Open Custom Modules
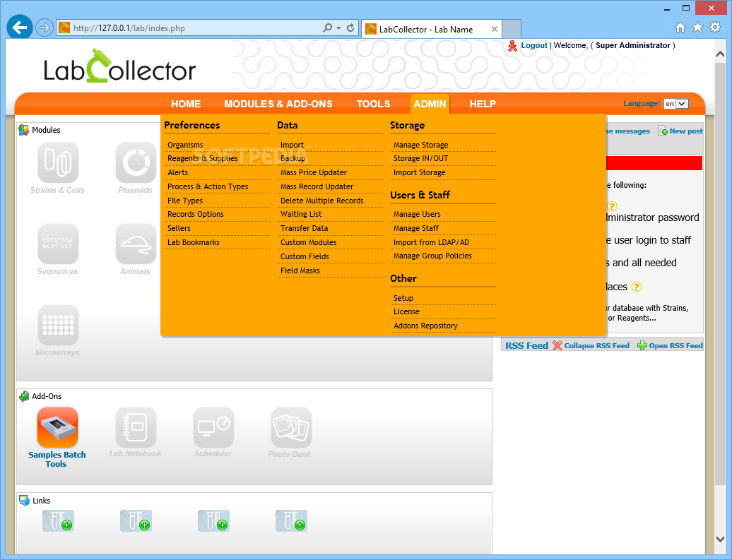 click(x=309, y=242)
